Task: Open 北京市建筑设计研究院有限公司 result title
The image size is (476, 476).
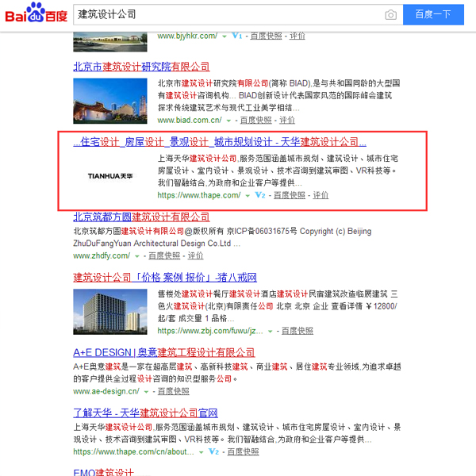Action: tap(141, 67)
